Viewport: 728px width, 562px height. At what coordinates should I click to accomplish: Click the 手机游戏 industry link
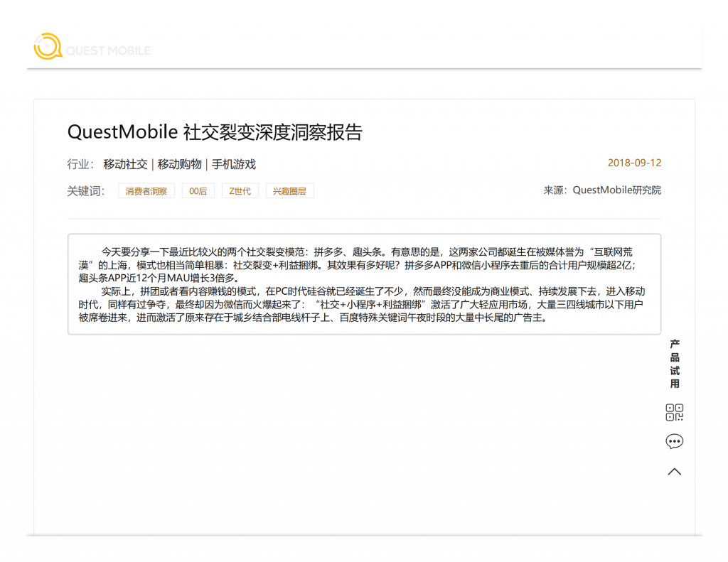(234, 164)
